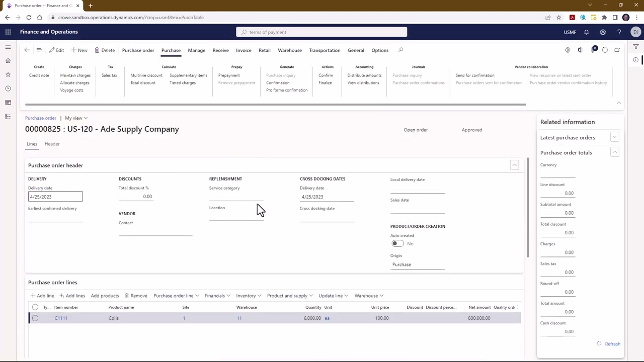Open Inventory dropdown menu
The image size is (644, 362).
[x=249, y=296]
